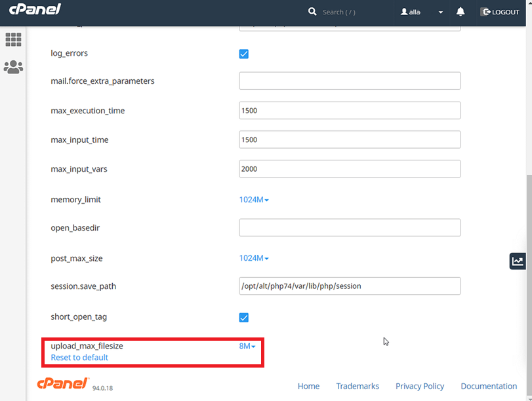Open the Documentation link in the footer
Viewport: 532px width, 401px height.
[489, 386]
